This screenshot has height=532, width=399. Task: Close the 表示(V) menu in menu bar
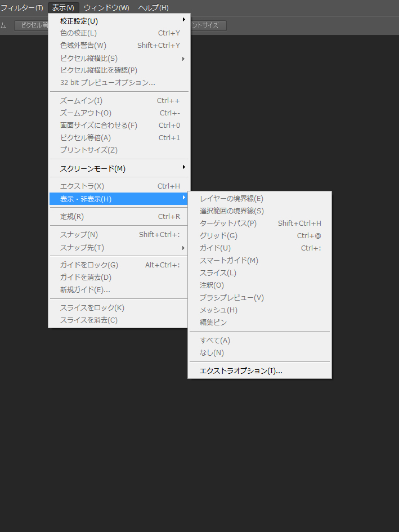tap(64, 7)
